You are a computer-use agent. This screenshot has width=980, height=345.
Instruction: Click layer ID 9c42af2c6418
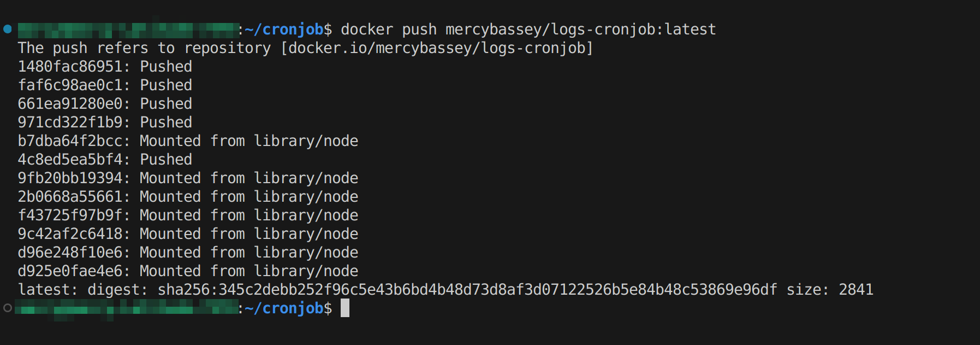[70, 234]
